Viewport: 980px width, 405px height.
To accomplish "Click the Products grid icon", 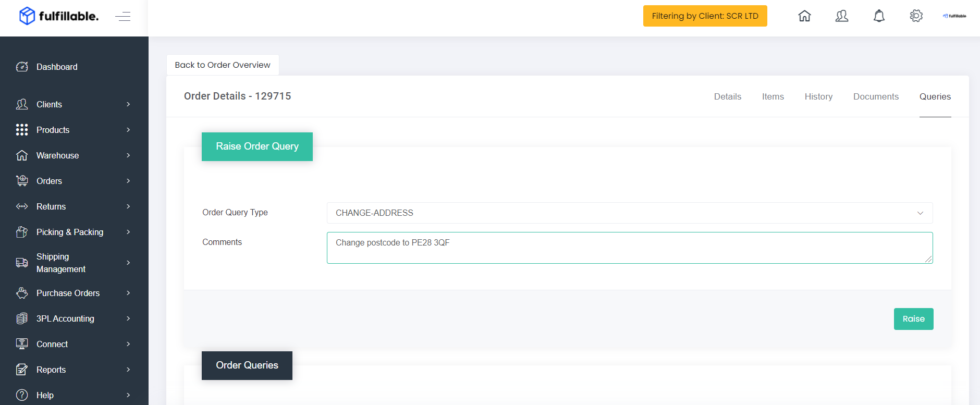I will pyautogui.click(x=22, y=130).
